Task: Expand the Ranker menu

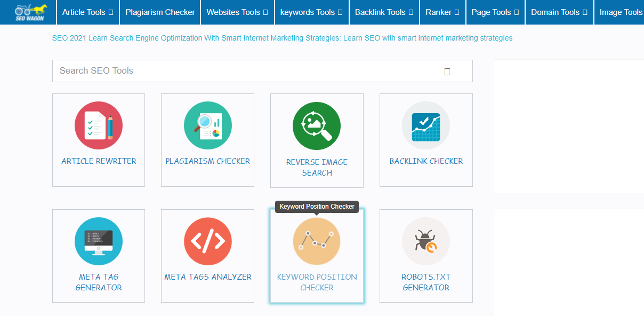Action: [442, 12]
